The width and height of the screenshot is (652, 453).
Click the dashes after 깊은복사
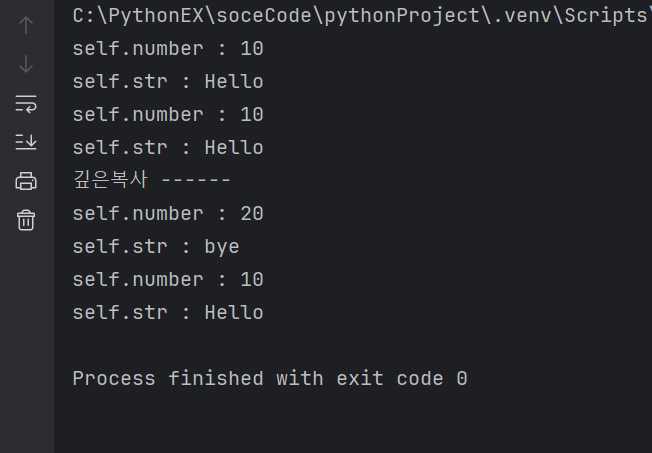(195, 180)
